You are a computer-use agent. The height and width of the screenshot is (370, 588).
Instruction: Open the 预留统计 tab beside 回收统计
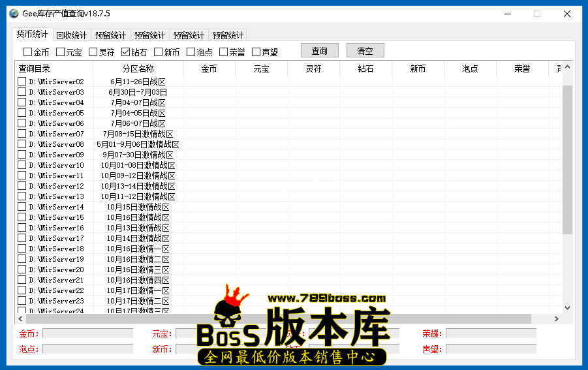pyautogui.click(x=111, y=35)
